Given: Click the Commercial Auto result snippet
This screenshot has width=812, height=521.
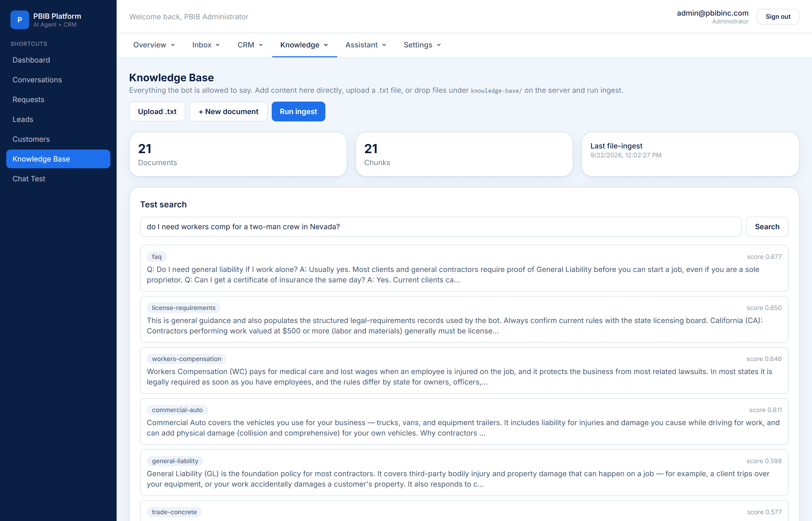Looking at the screenshot, I should [463, 428].
